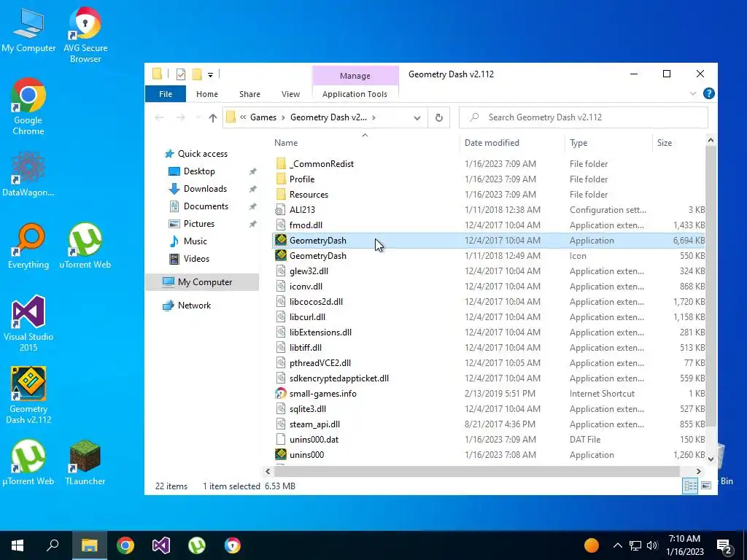
Task: Open AVG Secure Browser desktop shortcut
Action: click(x=85, y=35)
